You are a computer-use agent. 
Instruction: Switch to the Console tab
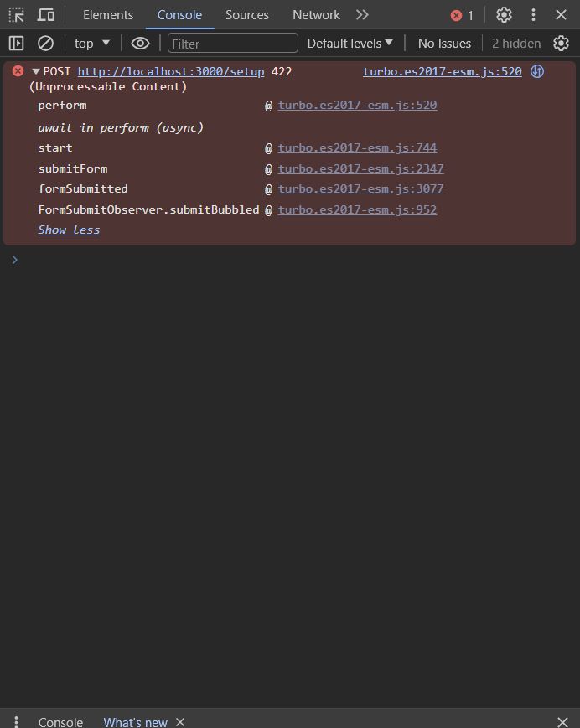click(179, 15)
